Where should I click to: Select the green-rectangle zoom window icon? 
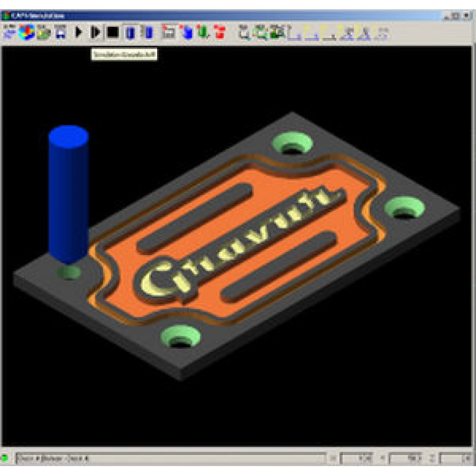(x=261, y=32)
